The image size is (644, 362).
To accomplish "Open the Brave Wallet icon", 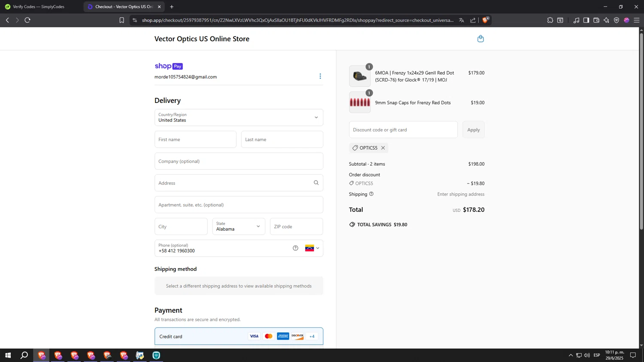I will (596, 20).
